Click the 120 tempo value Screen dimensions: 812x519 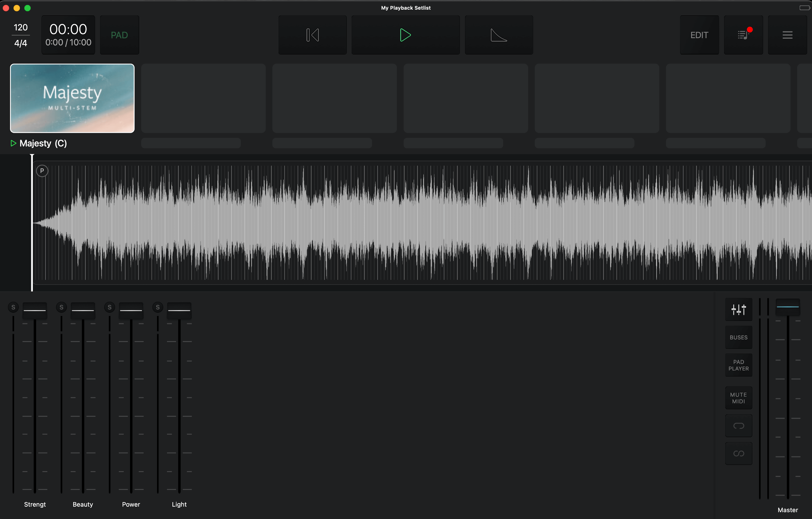pyautogui.click(x=20, y=27)
